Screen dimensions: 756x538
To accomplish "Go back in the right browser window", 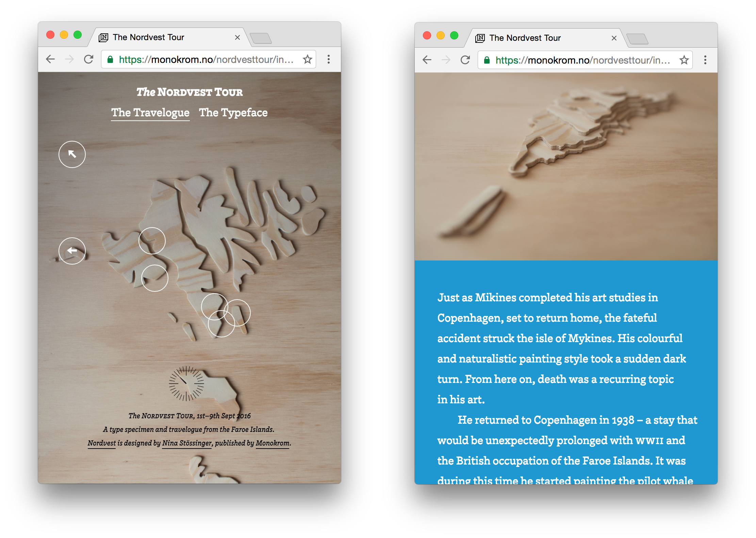I will (x=427, y=60).
